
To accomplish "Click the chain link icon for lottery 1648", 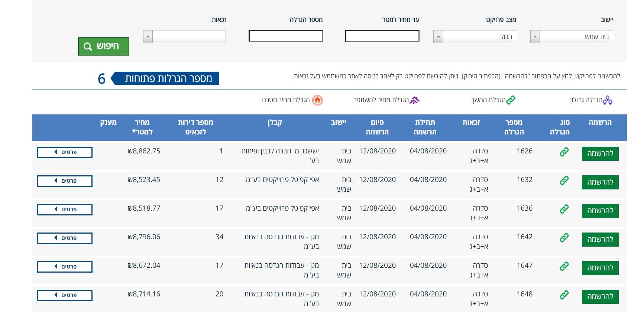I will (564, 295).
